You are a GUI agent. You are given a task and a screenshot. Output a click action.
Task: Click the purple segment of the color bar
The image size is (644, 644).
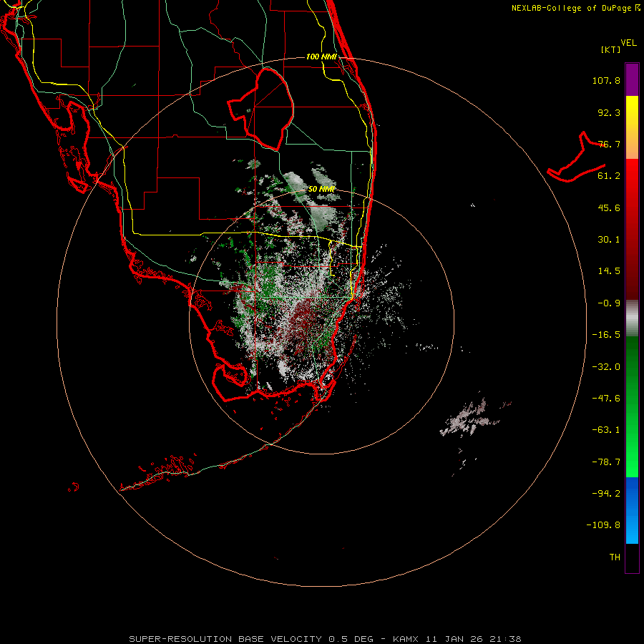point(632,79)
